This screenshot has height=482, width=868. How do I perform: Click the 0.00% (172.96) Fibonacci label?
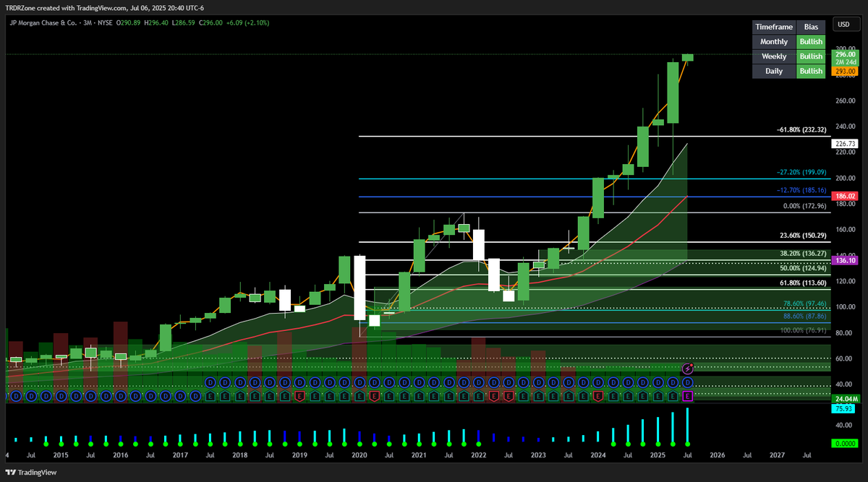(806, 207)
